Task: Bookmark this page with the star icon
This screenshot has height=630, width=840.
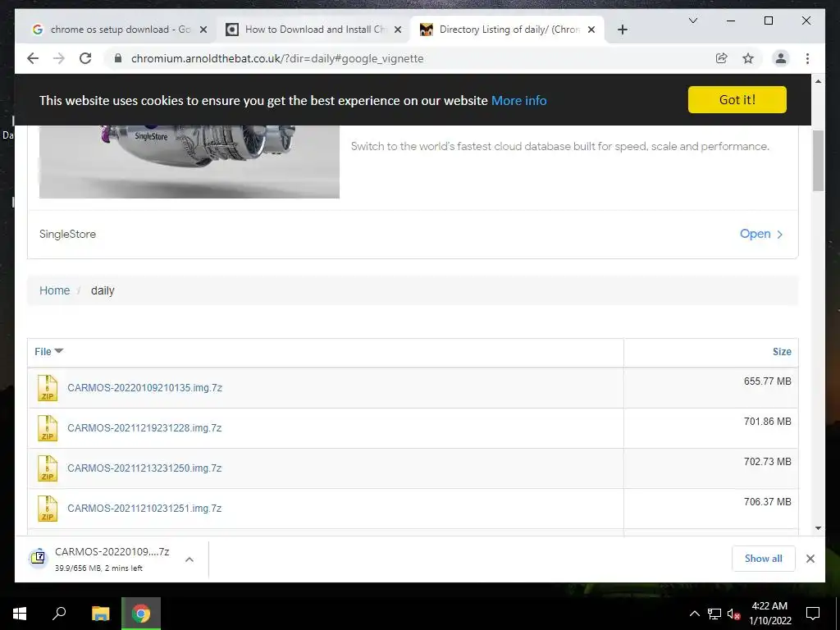Action: pyautogui.click(x=748, y=58)
